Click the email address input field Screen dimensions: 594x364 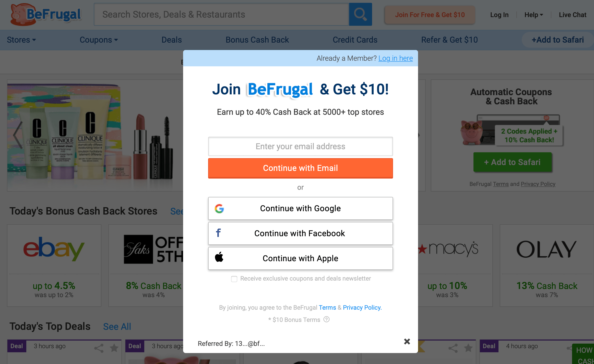click(300, 147)
